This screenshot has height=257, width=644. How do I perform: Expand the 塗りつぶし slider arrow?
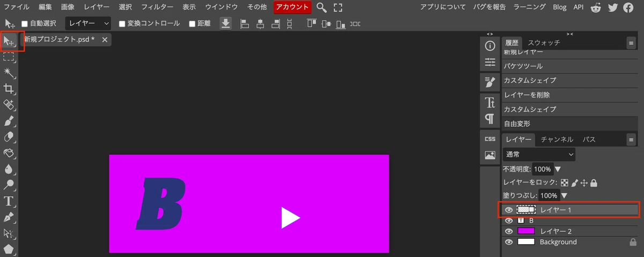564,196
